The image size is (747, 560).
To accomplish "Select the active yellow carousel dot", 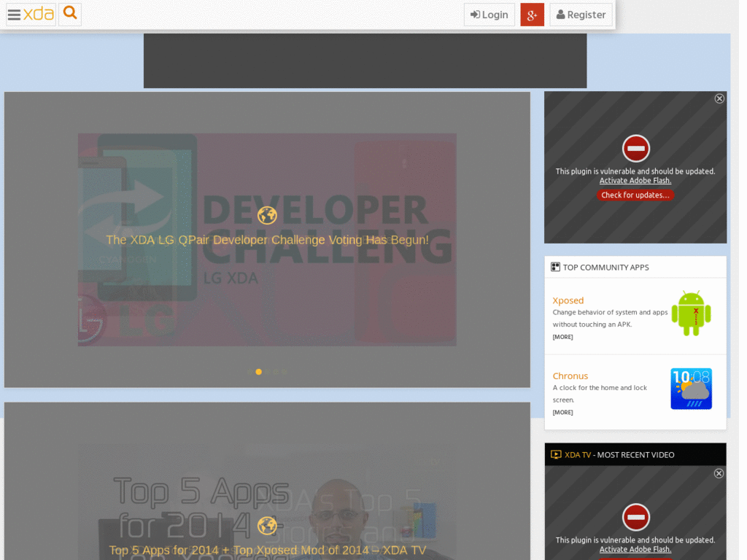I will tap(259, 372).
